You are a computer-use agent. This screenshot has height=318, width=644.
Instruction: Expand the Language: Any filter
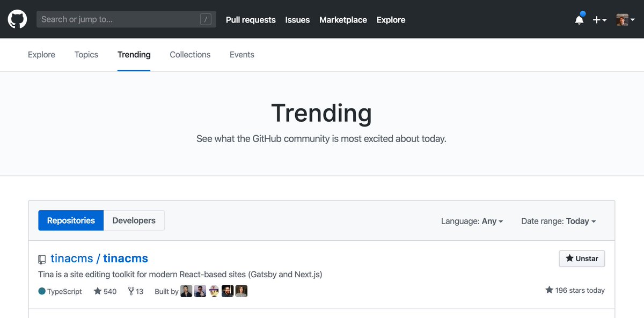(472, 221)
